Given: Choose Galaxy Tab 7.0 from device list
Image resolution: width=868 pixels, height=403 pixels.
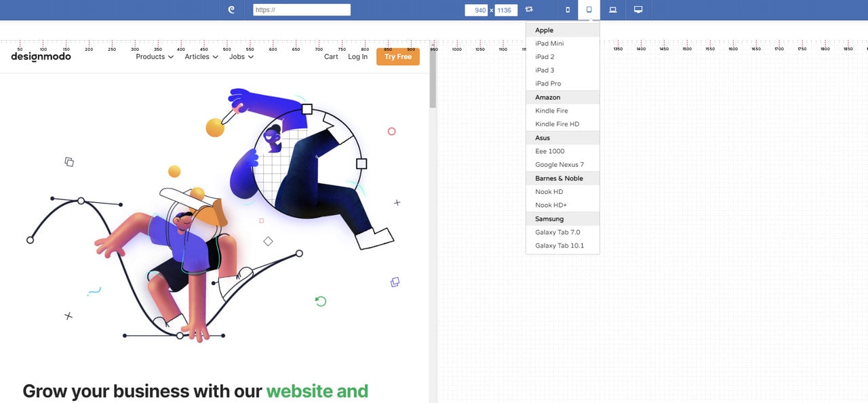Looking at the screenshot, I should (563, 233).
